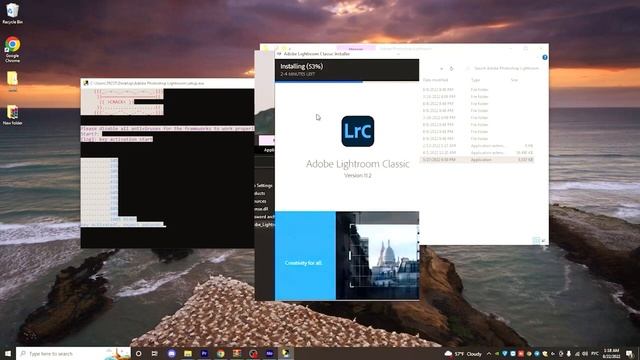The image size is (640, 360).
Task: Select the New folder icon on the desktop
Action: coord(12,115)
